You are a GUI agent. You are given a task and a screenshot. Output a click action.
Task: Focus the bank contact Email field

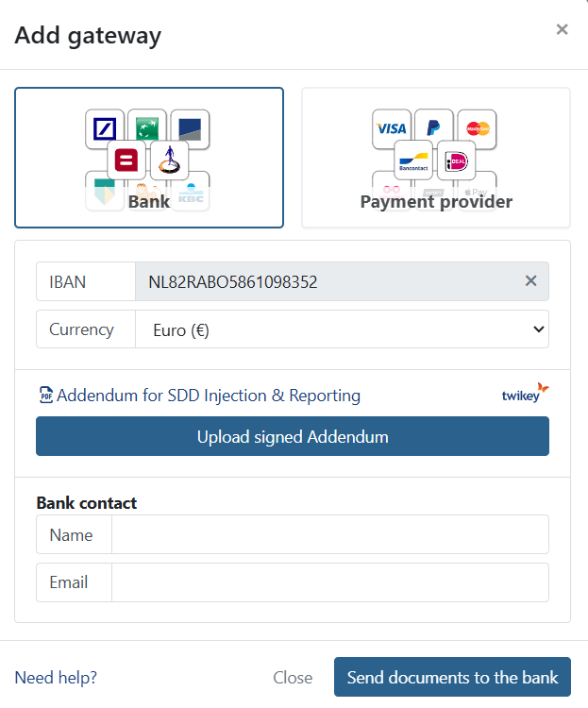click(330, 582)
